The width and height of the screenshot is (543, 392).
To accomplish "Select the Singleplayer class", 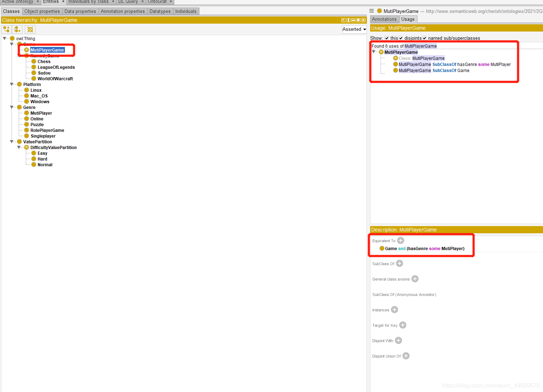I will point(43,136).
